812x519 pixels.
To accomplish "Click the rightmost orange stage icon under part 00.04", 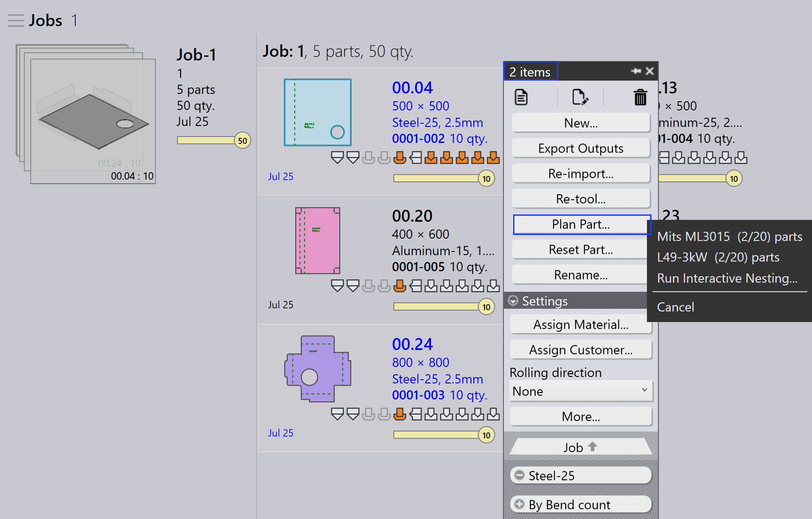I will pos(493,158).
